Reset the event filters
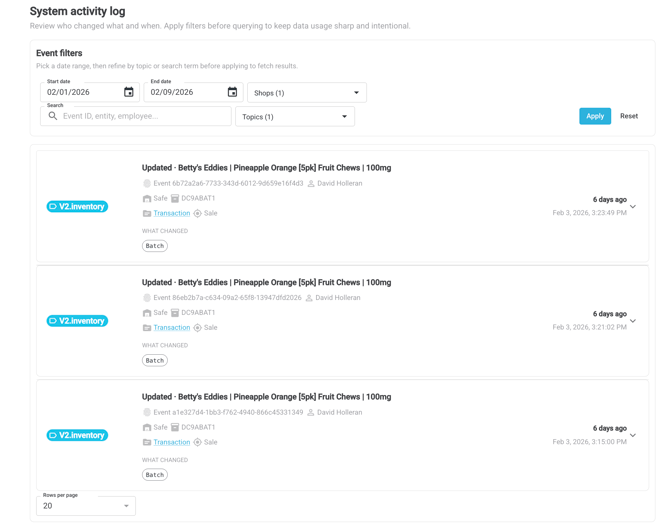 pos(628,116)
